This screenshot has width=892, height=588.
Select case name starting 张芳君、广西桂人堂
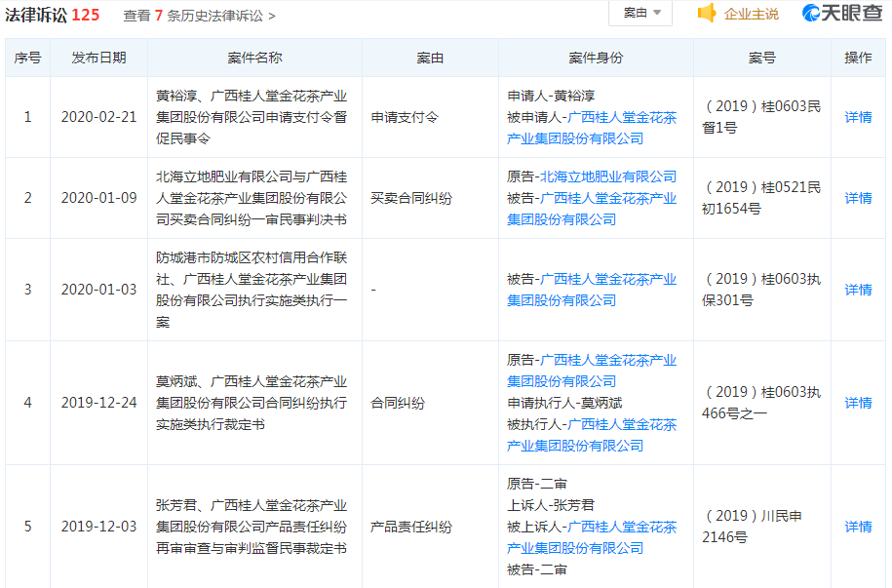252,527
